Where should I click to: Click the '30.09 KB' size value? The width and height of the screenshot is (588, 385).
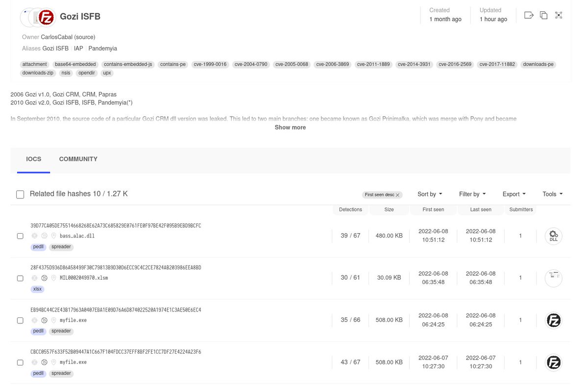[x=389, y=278]
